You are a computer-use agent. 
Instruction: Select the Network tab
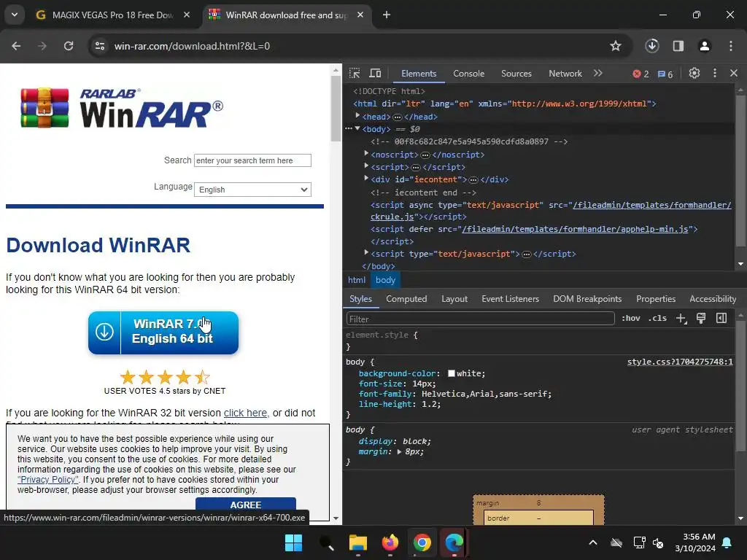(x=565, y=74)
